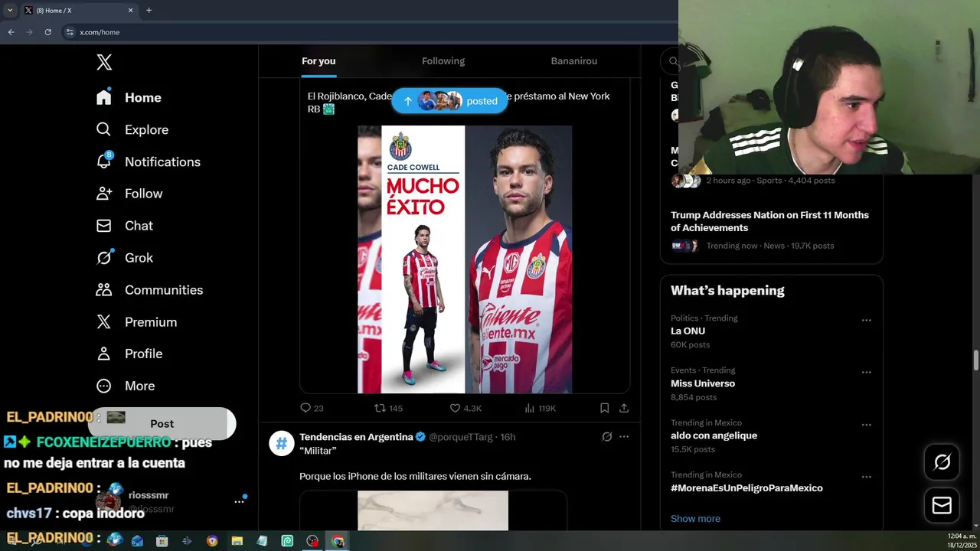Image resolution: width=980 pixels, height=551 pixels.
Task: Open the More menu in sidebar
Action: 125,386
